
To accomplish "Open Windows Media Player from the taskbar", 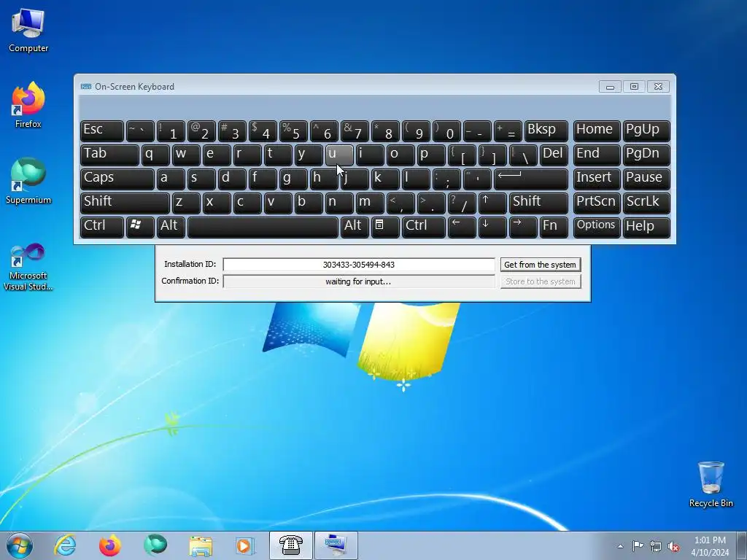I will click(x=245, y=545).
